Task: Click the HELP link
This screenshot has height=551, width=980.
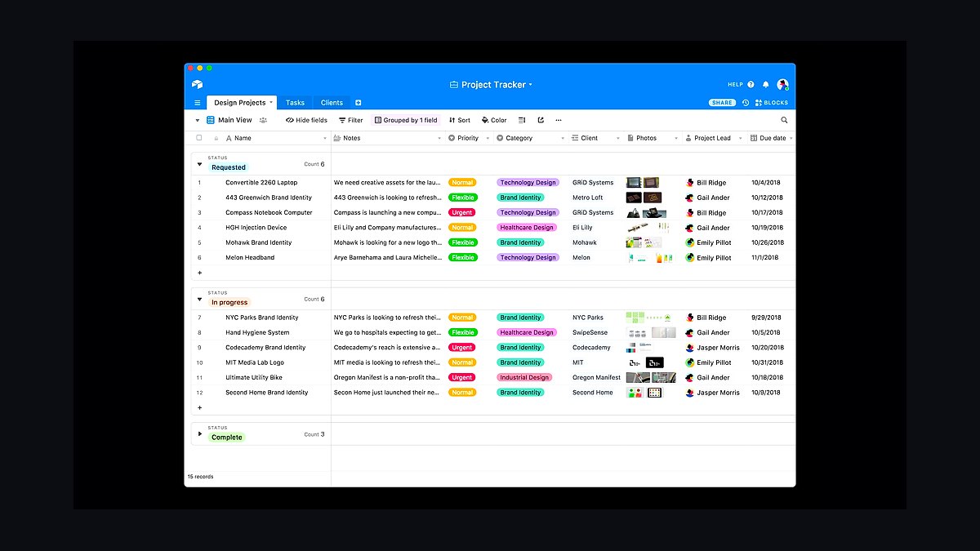Action: 736,84
